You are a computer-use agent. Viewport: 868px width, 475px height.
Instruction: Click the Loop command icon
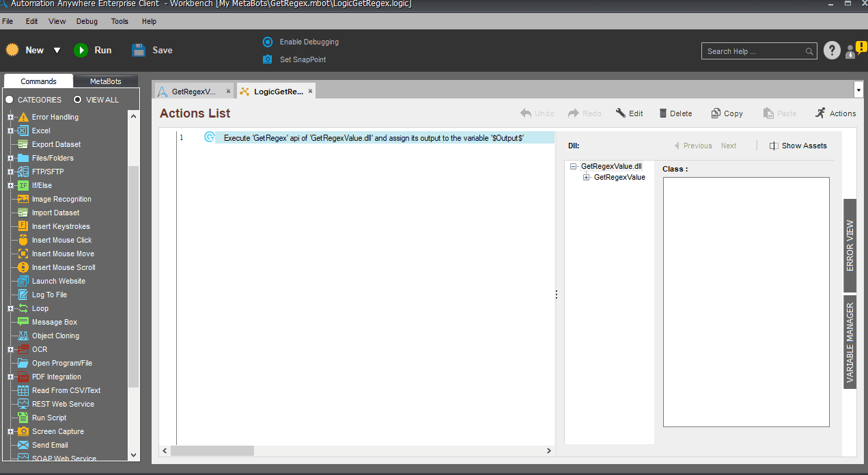click(23, 308)
